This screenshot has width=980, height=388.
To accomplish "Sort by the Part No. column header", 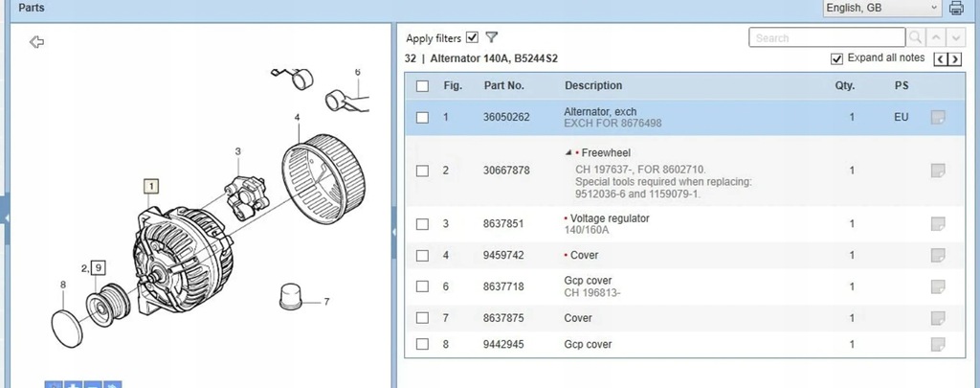I will coord(503,85).
